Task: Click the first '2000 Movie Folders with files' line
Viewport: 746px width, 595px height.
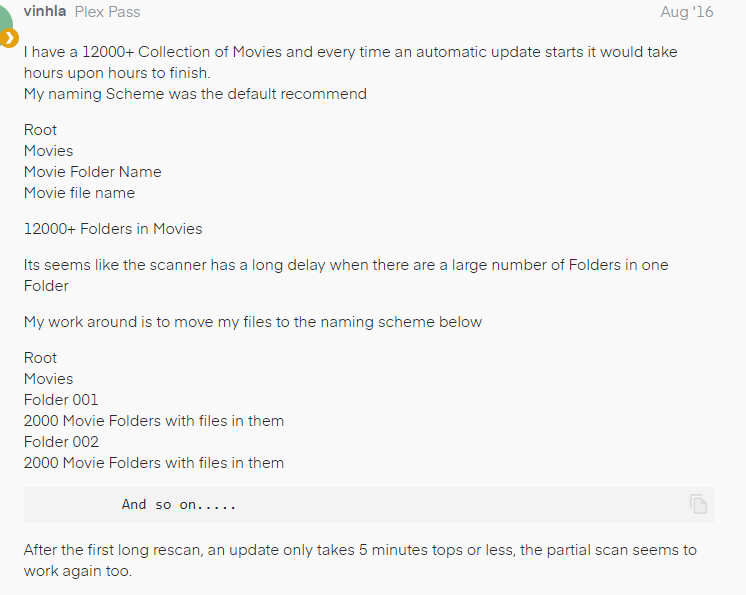Action: click(x=154, y=421)
